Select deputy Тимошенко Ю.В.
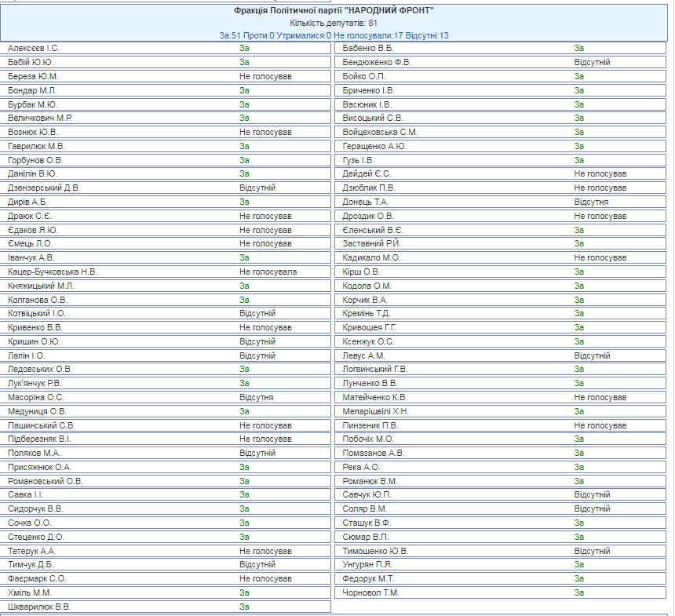 [375, 551]
